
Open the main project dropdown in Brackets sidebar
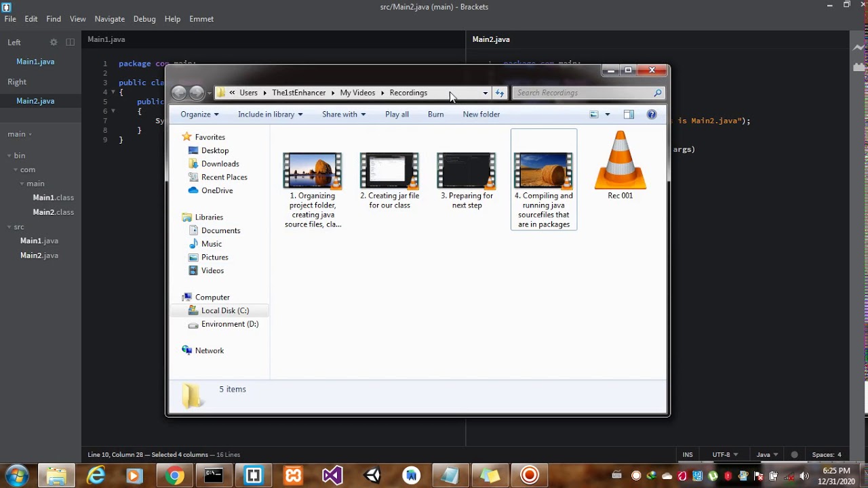20,134
